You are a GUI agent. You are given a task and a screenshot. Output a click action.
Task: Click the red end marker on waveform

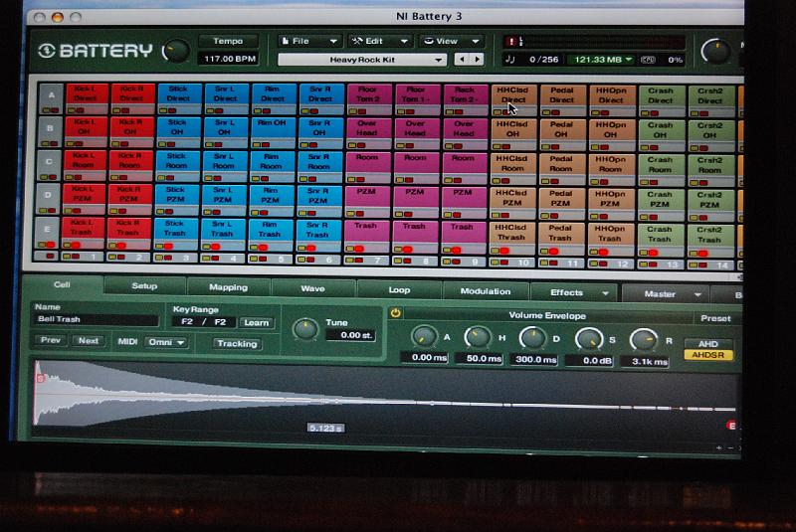coord(731,426)
